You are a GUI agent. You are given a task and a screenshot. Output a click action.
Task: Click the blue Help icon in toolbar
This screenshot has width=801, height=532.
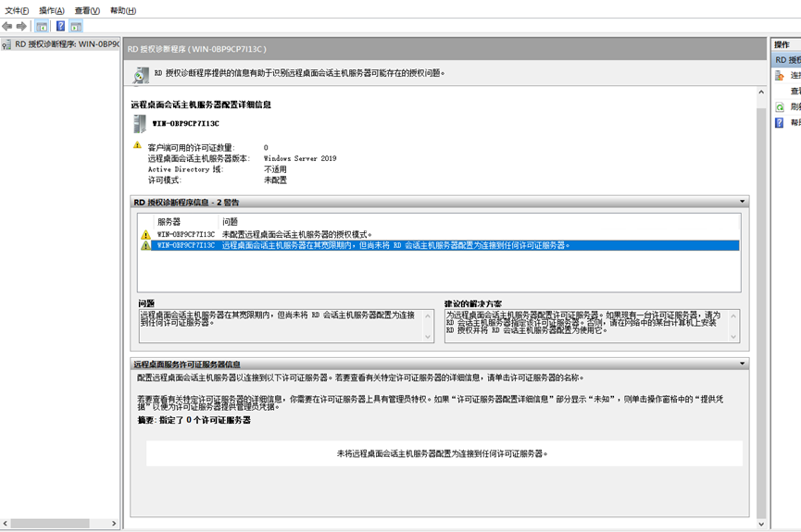60,27
